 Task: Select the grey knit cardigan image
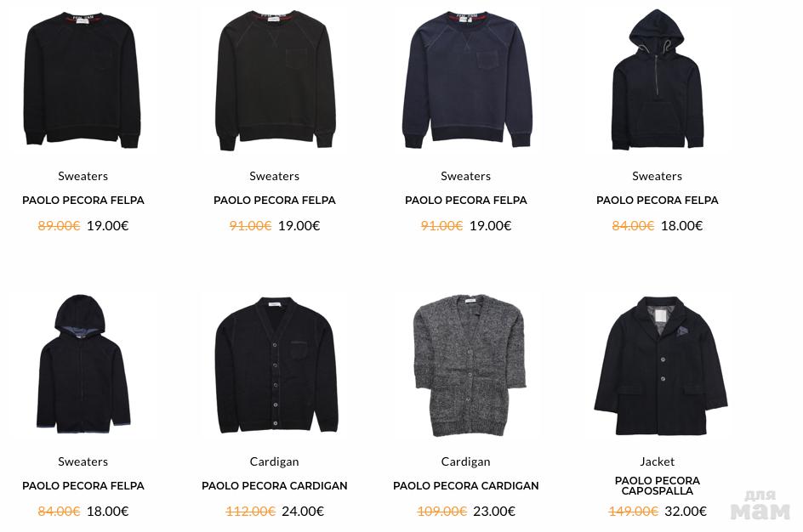click(469, 365)
